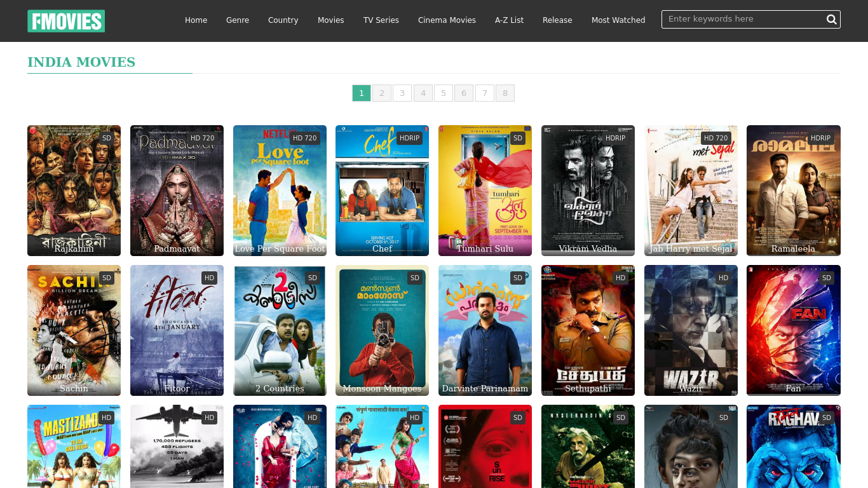
Task: Open the Country menu
Action: coord(283,20)
